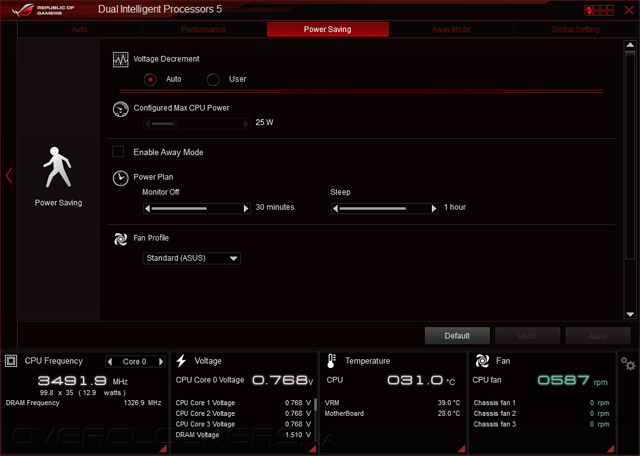This screenshot has width=640, height=456.
Task: Switch to previous CPU core with left arrow
Action: pyautogui.click(x=110, y=362)
